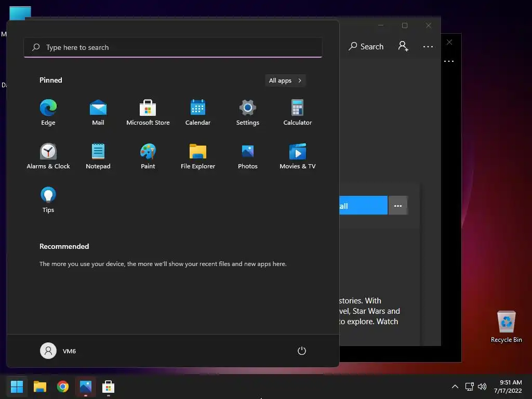Click the add account icon in background window
Screen dimensions: 532x399
(x=403, y=46)
